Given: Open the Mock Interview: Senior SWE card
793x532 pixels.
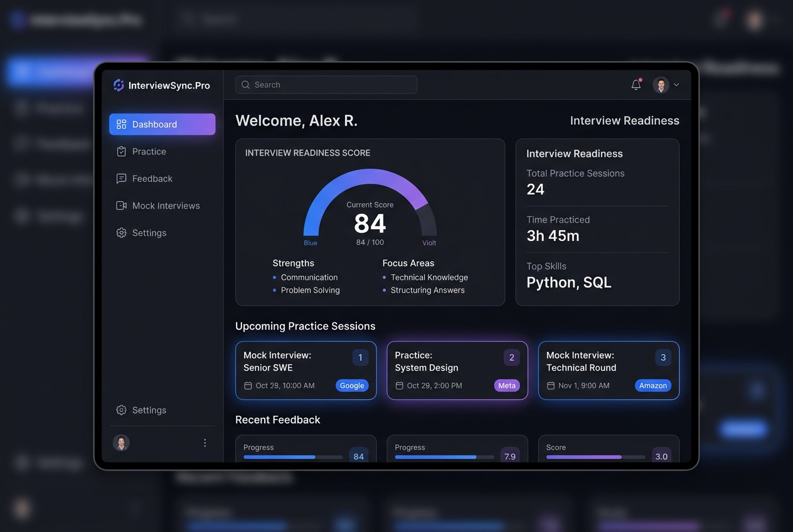Looking at the screenshot, I should point(306,370).
